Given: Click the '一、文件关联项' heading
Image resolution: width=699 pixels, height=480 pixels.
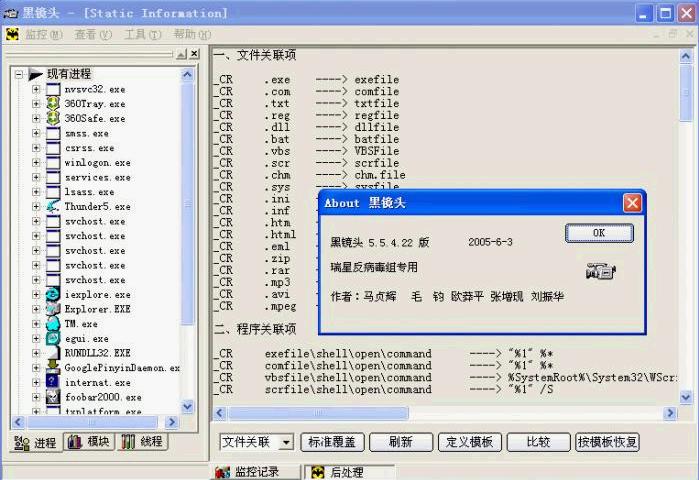Looking at the screenshot, I should 255,55.
